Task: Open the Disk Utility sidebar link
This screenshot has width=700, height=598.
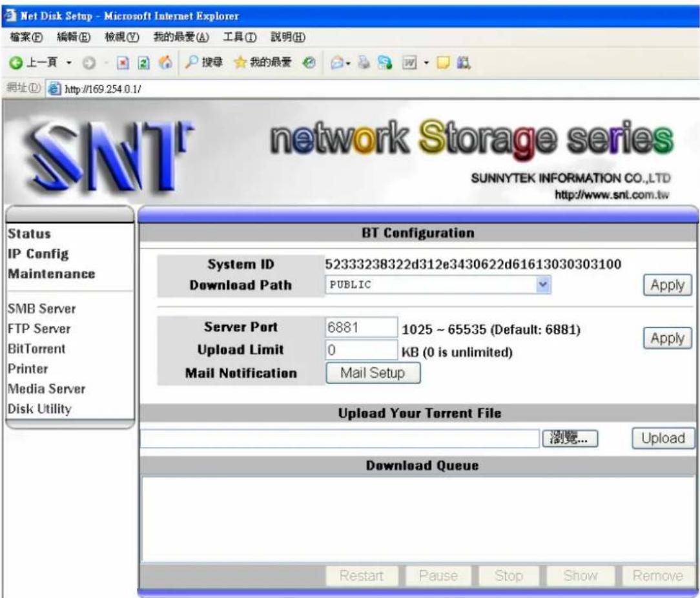Action: pyautogui.click(x=39, y=409)
